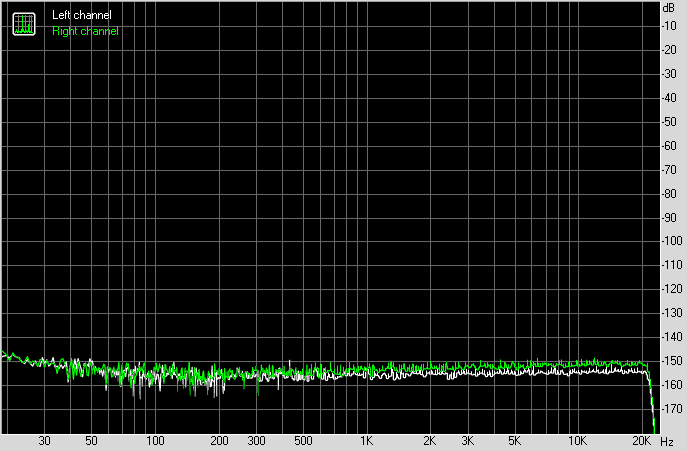Click the "2K" frequency axis label
687x451 pixels.
point(430,441)
